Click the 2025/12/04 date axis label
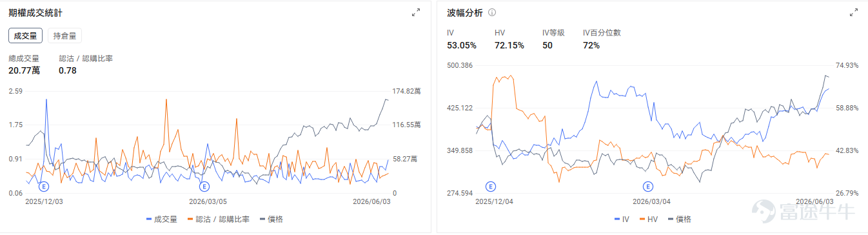The height and width of the screenshot is (235, 868). coord(494,201)
